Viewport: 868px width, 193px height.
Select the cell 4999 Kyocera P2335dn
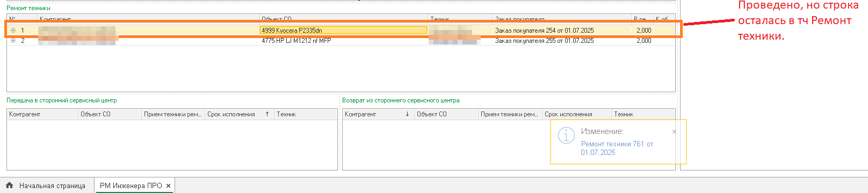pos(343,31)
